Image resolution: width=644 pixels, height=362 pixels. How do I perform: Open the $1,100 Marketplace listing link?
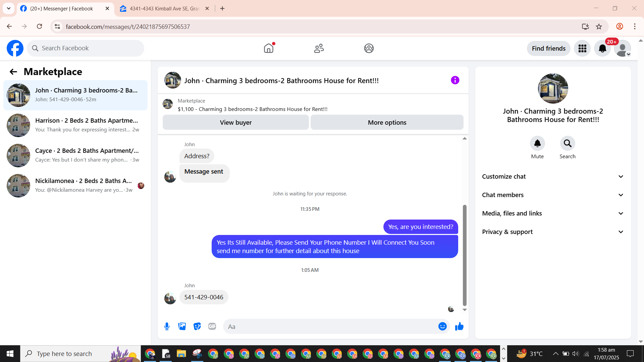pyautogui.click(x=253, y=109)
